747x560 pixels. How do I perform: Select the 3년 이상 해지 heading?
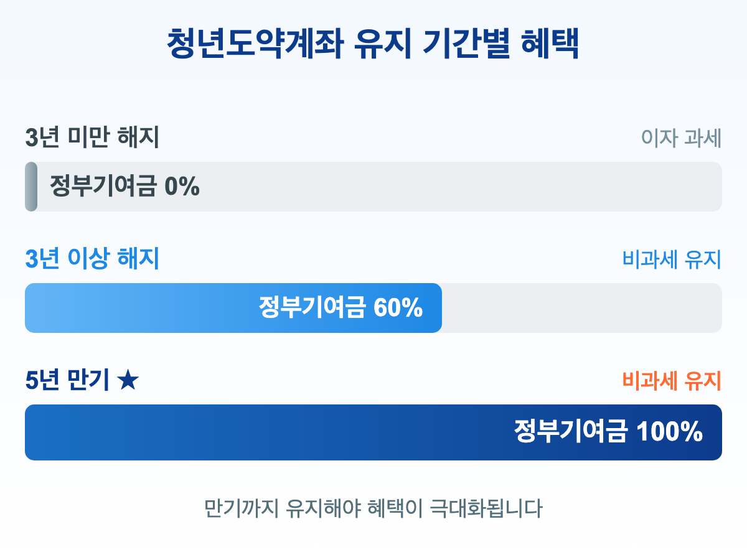coord(92,259)
